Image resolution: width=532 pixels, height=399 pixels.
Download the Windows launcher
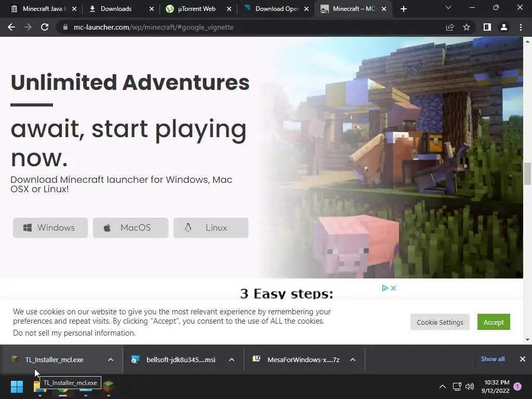[50, 228]
